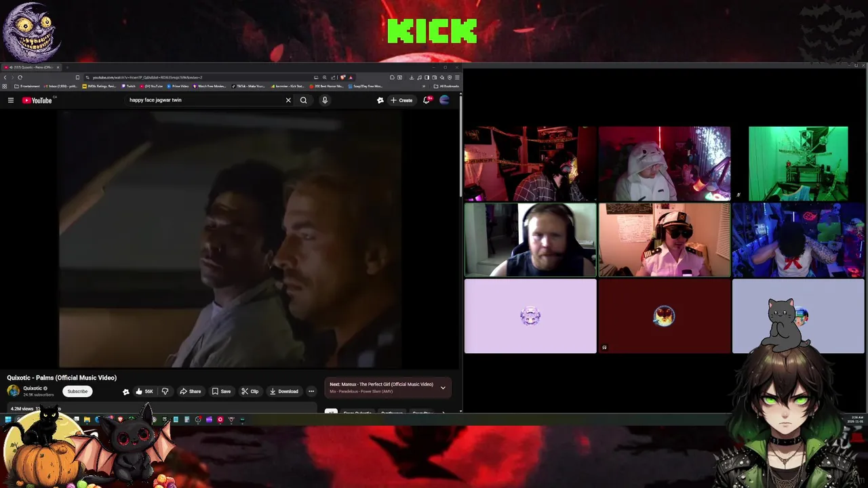Click the browser bookmark page icon
The image size is (868, 488).
(77, 77)
